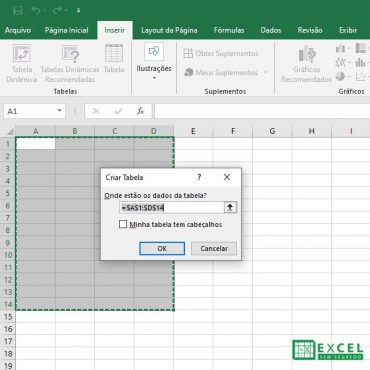Image resolution: width=370 pixels, height=370 pixels.
Task: Open Tabelas Dinâmicas Recomendadas
Action: (x=70, y=64)
